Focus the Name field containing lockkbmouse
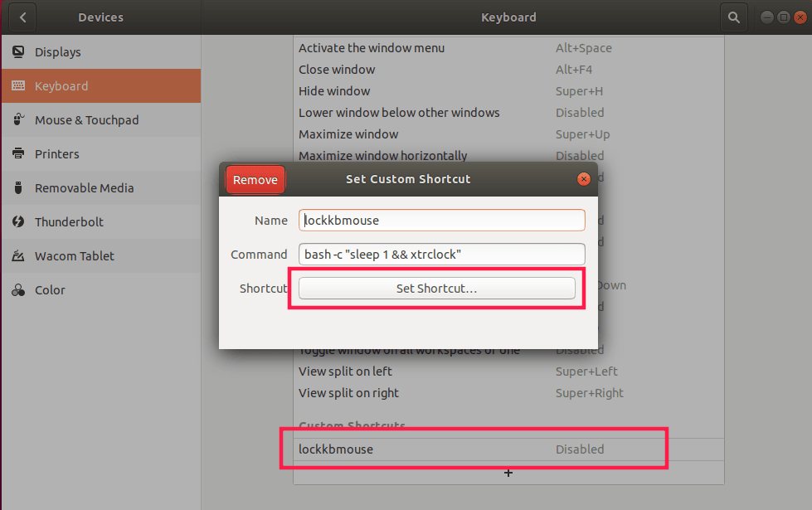The width and height of the screenshot is (812, 510). pos(441,221)
